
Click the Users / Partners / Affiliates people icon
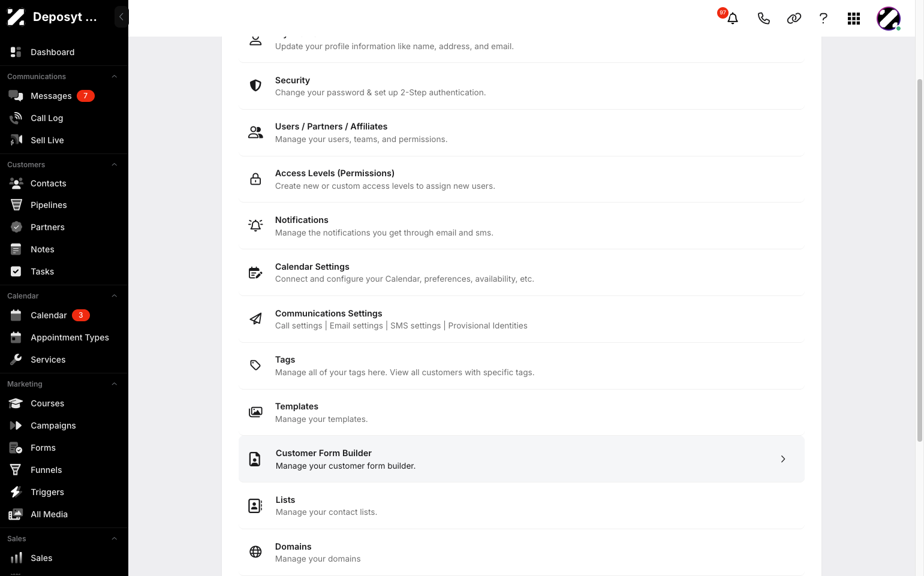coord(255,132)
